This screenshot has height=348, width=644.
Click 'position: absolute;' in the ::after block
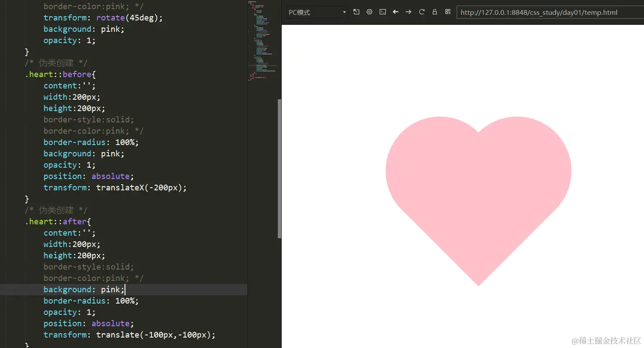tap(88, 324)
